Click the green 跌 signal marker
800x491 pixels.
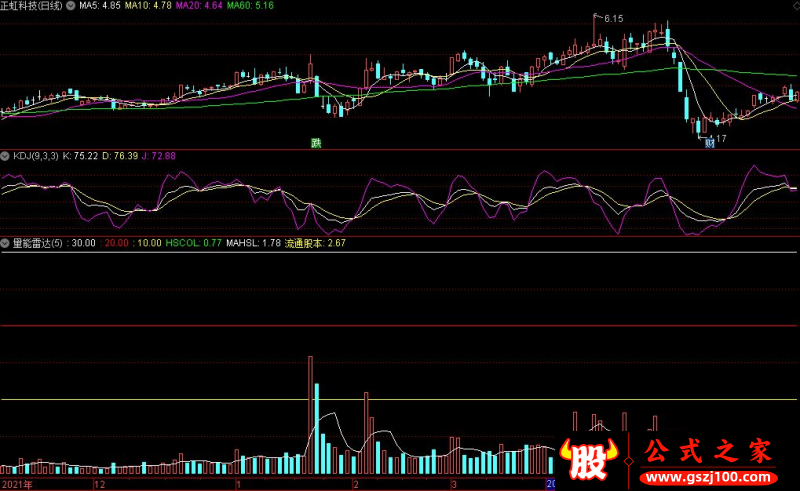[x=316, y=143]
